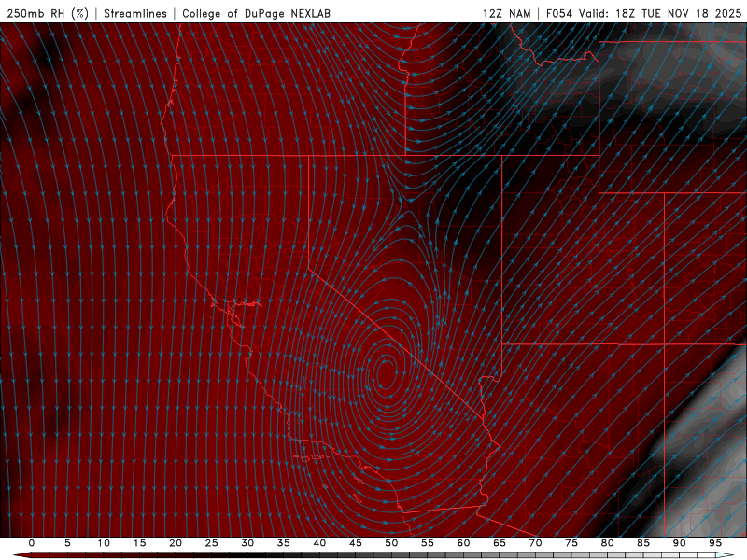
Task: Click 'College of DuPage NEXLAB' text
Action: (256, 13)
